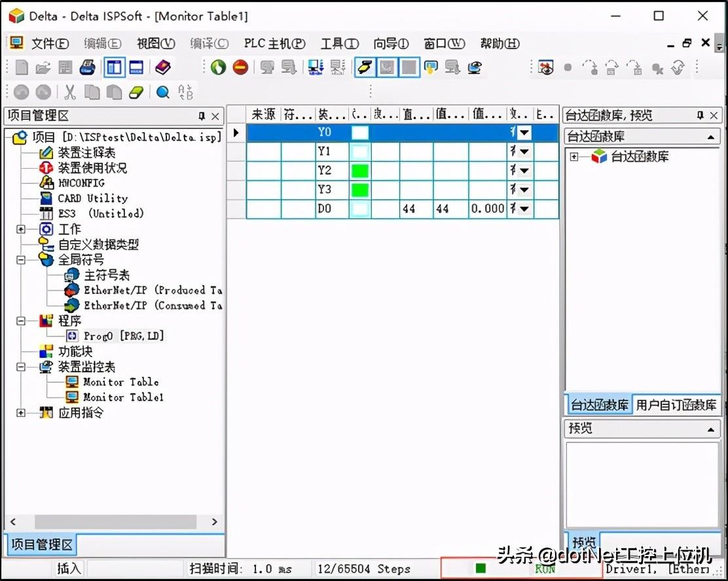Switch to the 用户自订函数库 tab
Screen dimensions: 728x581
click(x=676, y=405)
